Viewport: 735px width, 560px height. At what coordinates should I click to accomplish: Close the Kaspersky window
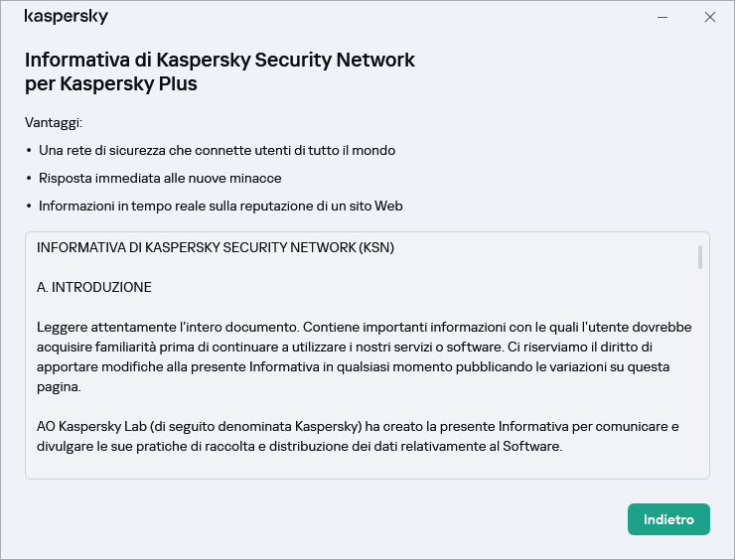[709, 17]
